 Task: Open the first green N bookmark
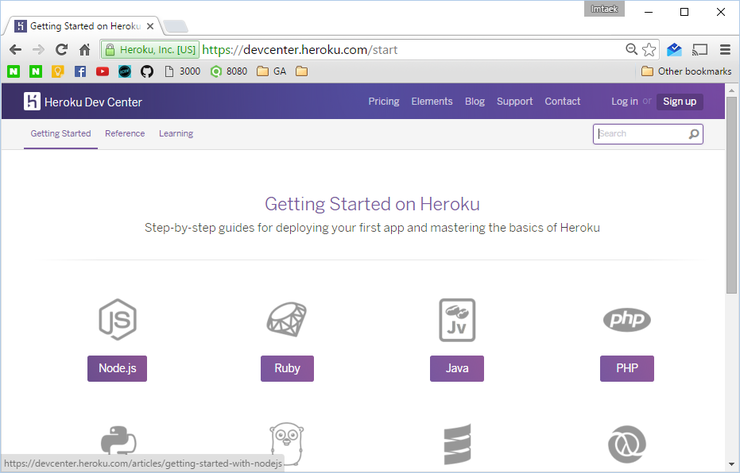(13, 71)
